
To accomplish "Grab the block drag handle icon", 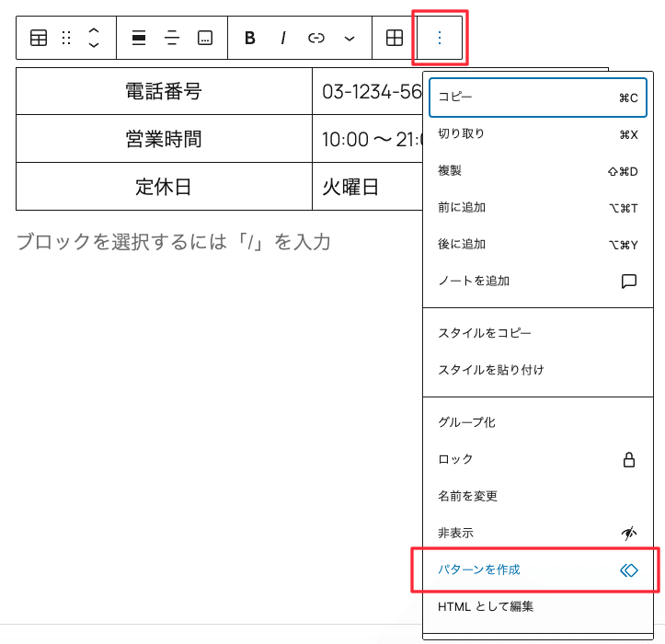I will (x=66, y=39).
